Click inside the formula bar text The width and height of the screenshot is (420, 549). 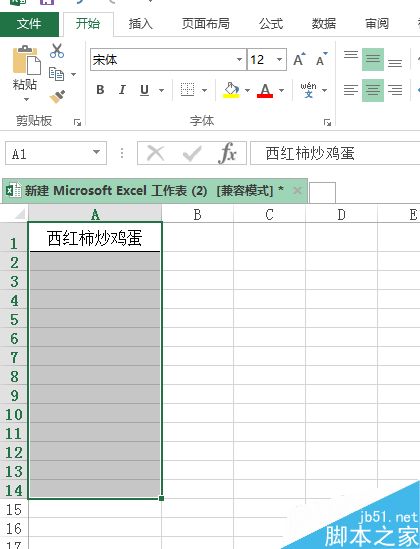[x=310, y=153]
